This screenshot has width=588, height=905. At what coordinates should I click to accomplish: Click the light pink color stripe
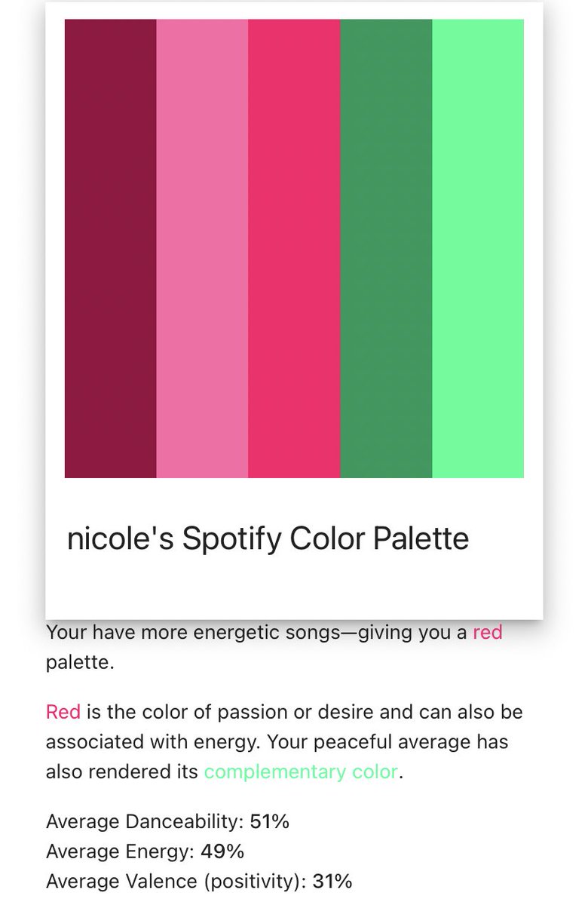pyautogui.click(x=202, y=249)
